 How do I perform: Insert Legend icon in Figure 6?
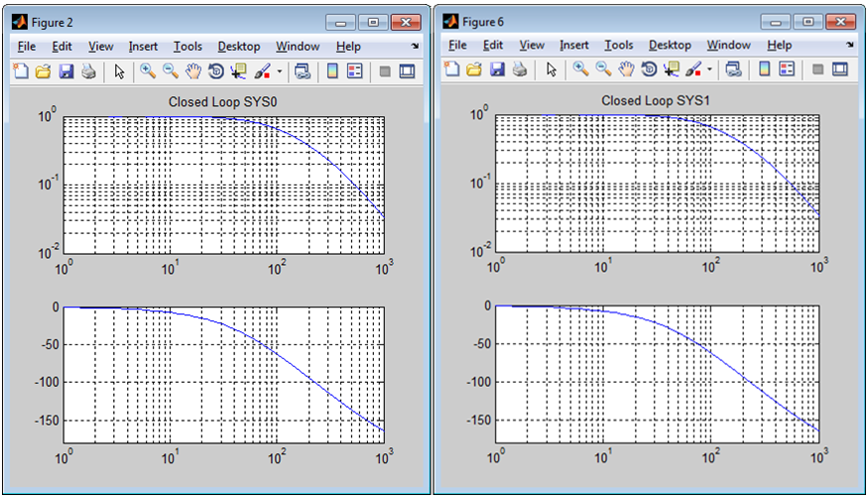pos(787,69)
